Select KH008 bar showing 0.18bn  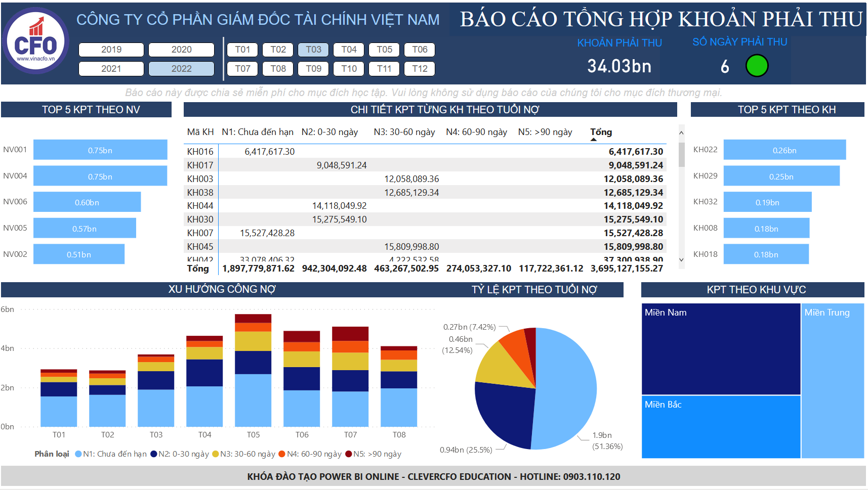coord(766,228)
